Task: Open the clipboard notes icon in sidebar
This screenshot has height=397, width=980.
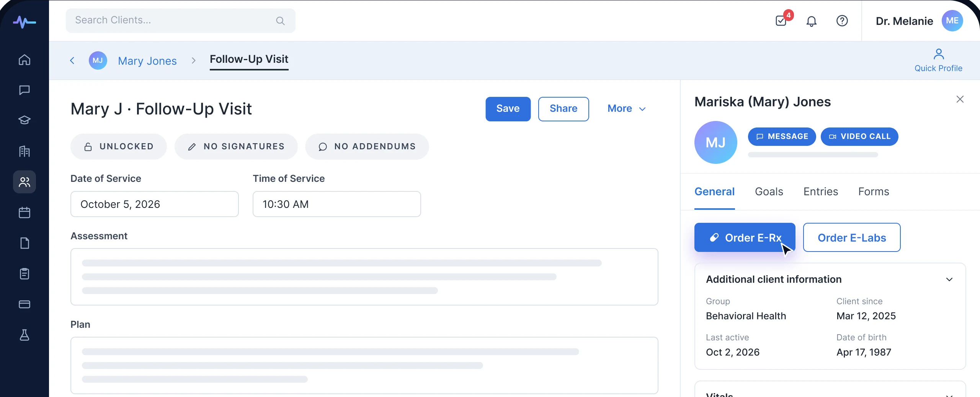Action: [x=24, y=274]
